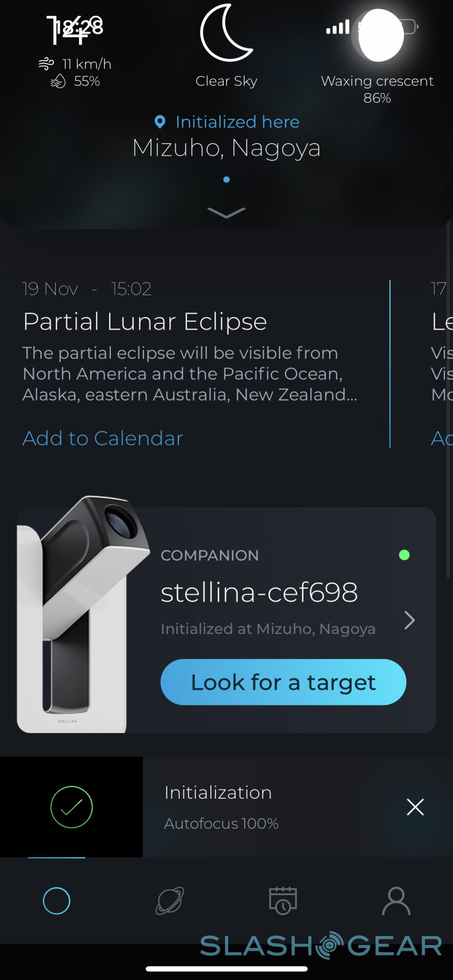Tap the blue page indicator dot

226,179
